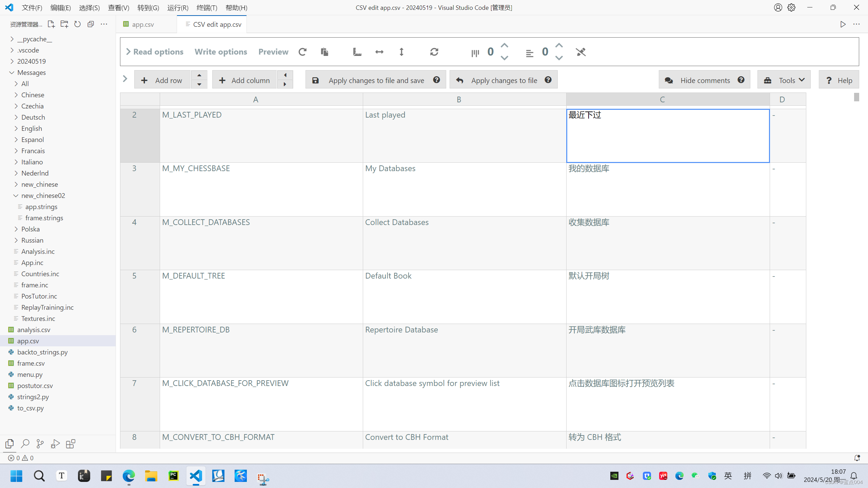Click Apply changes to file and save
Screen dimensions: 868x488
pos(376,80)
